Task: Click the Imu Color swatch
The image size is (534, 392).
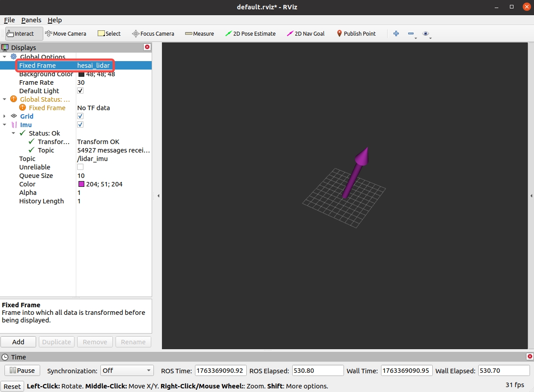Action: tap(81, 184)
